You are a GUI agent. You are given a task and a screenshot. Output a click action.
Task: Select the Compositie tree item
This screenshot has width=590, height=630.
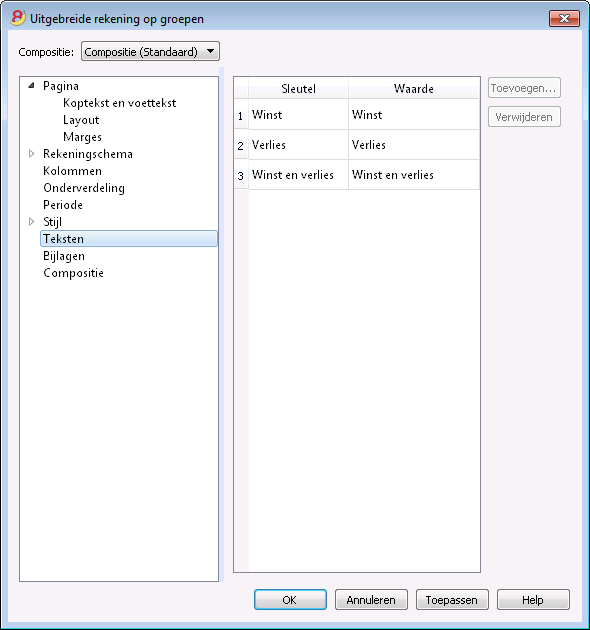click(74, 273)
